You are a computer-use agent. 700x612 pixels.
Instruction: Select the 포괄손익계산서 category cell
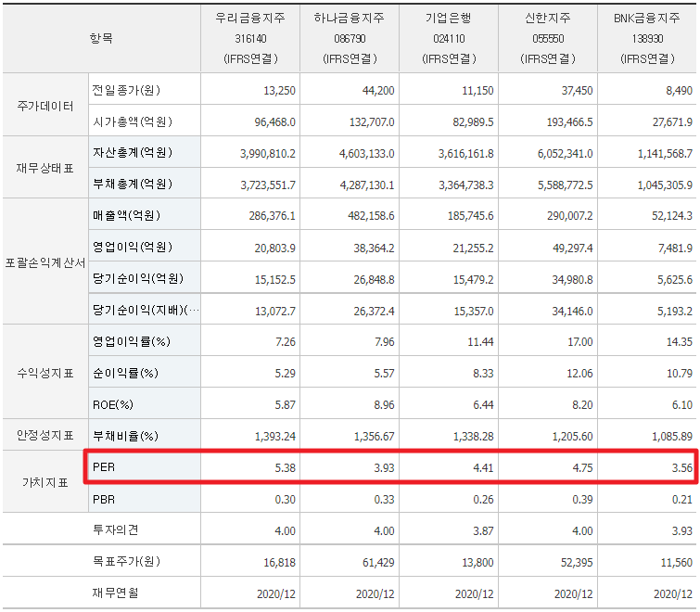tap(45, 262)
